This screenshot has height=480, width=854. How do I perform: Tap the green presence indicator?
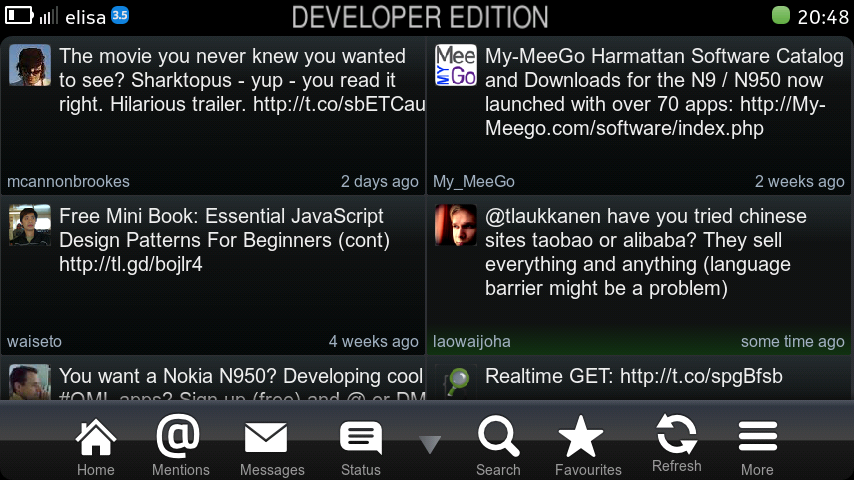coord(781,15)
